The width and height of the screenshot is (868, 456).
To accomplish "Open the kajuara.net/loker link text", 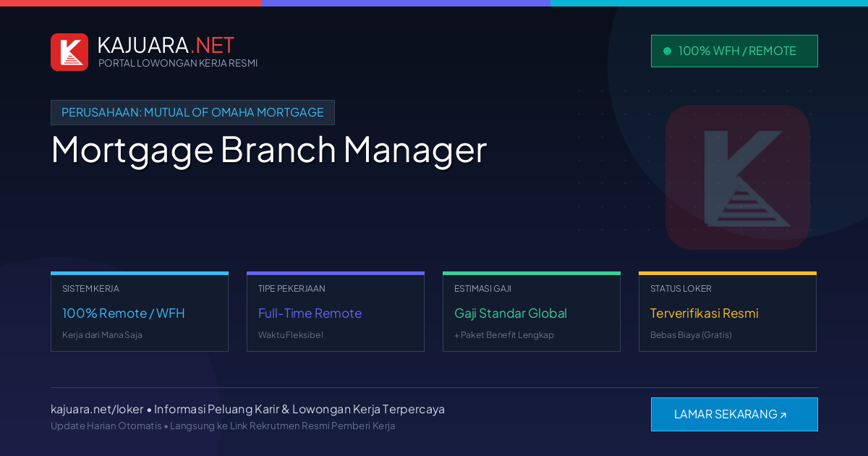I will [x=97, y=409].
